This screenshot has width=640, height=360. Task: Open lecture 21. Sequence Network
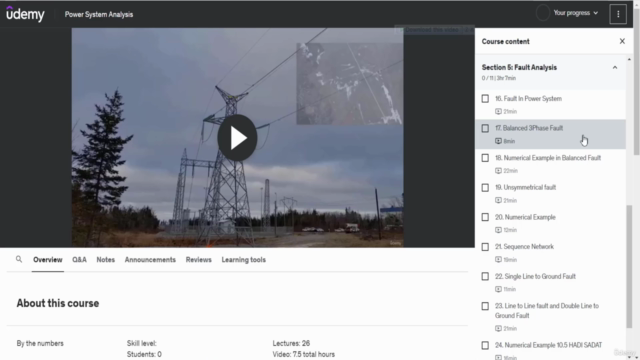click(x=550, y=253)
